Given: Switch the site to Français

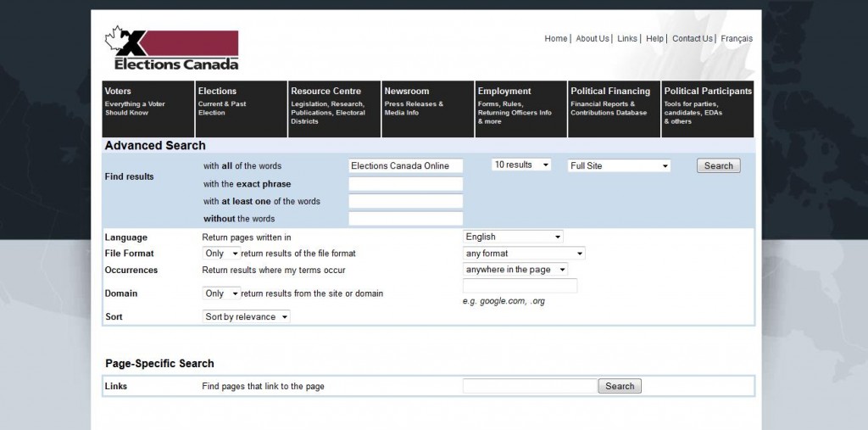Looking at the screenshot, I should [x=737, y=39].
